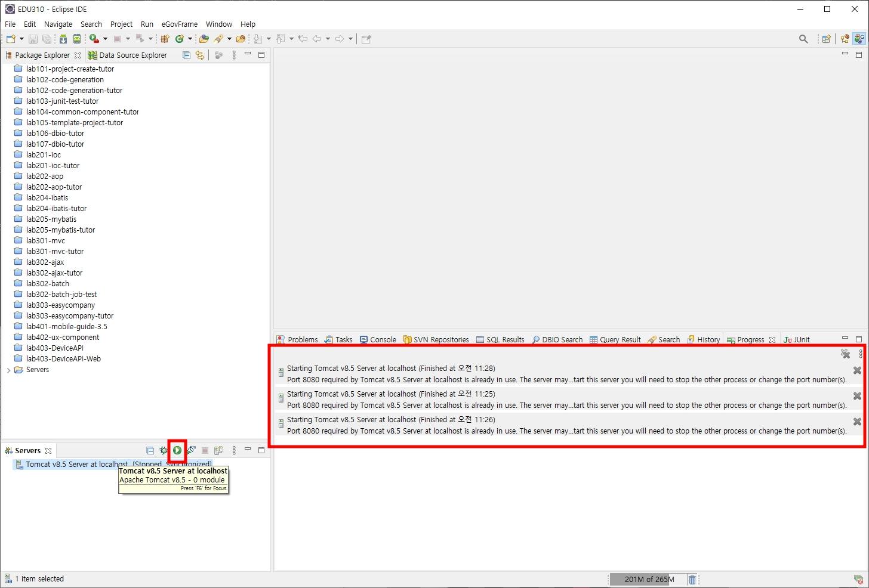Image resolution: width=869 pixels, height=588 pixels.
Task: Remove all finished operations in Progress view
Action: (x=846, y=354)
